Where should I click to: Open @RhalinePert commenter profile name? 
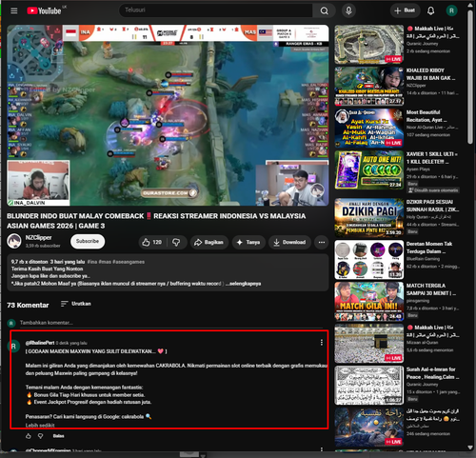pyautogui.click(x=40, y=343)
